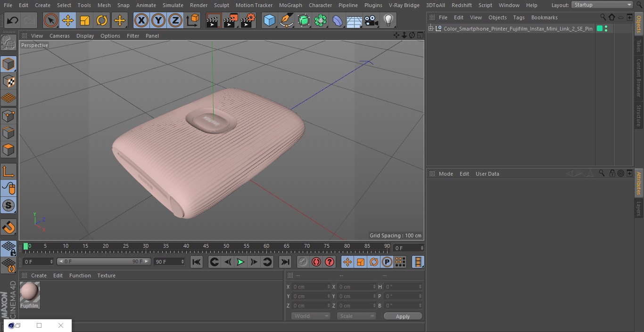The height and width of the screenshot is (332, 644).
Task: Open the Layout Startup dropdown
Action: (603, 5)
